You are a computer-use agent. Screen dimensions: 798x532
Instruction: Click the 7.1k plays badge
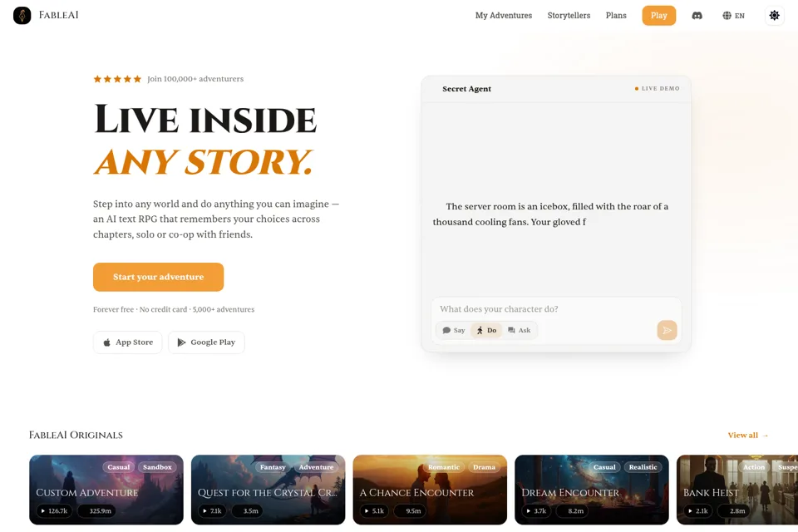coord(212,510)
